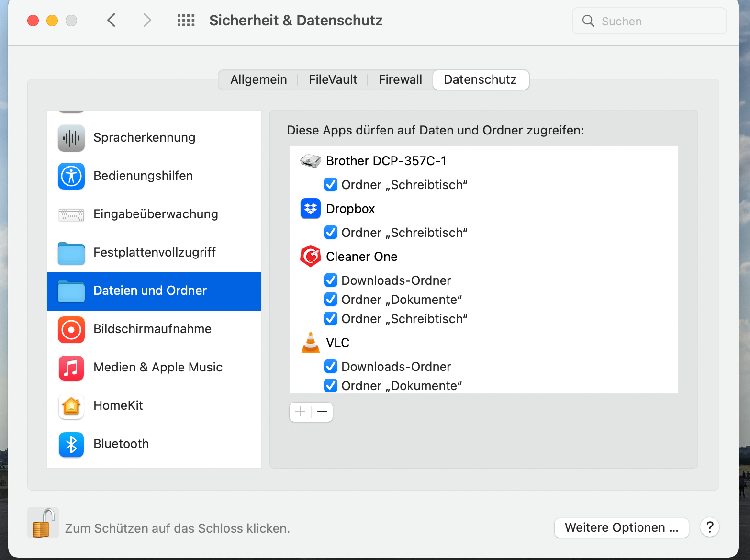Click the Spracherkennung waveform icon
Image resolution: width=750 pixels, height=560 pixels.
71,138
